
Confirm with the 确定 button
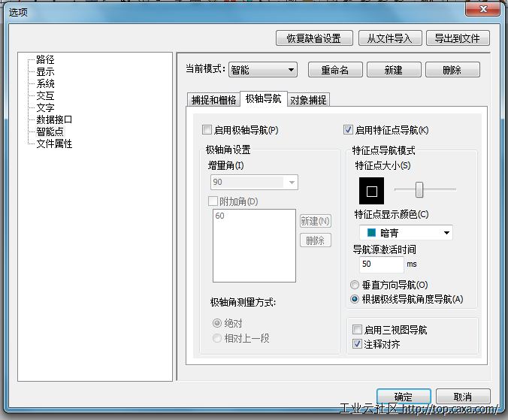[x=404, y=397]
